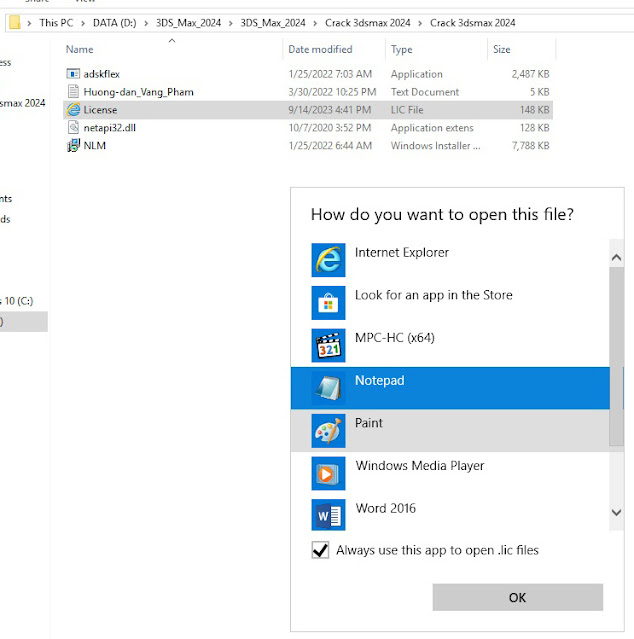Choose MPC-HC (x64) from the app list
634x639 pixels.
coord(450,346)
